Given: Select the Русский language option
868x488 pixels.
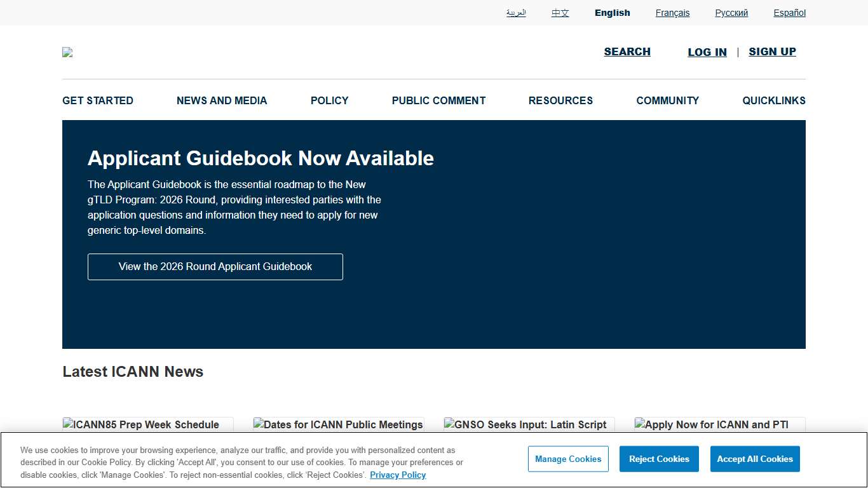Looking at the screenshot, I should pyautogui.click(x=731, y=13).
